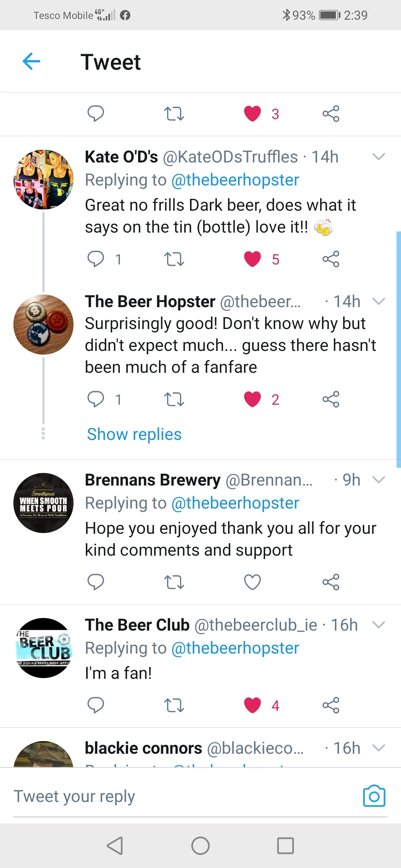Expand options chevron on Brennans Brewery tweet
Viewport: 401px width, 868px height.
click(378, 480)
